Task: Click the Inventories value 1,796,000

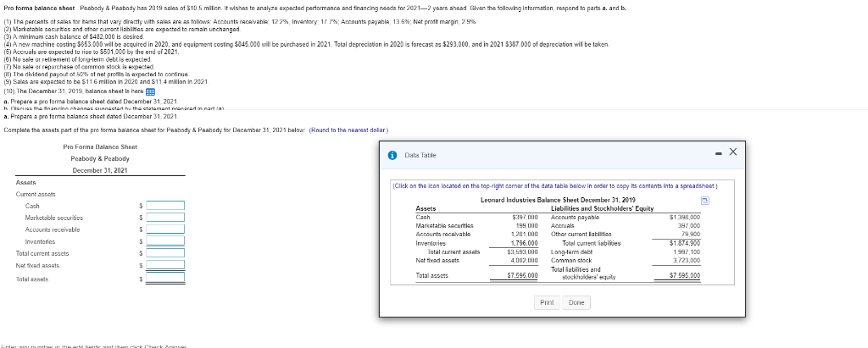Action: coord(525,242)
